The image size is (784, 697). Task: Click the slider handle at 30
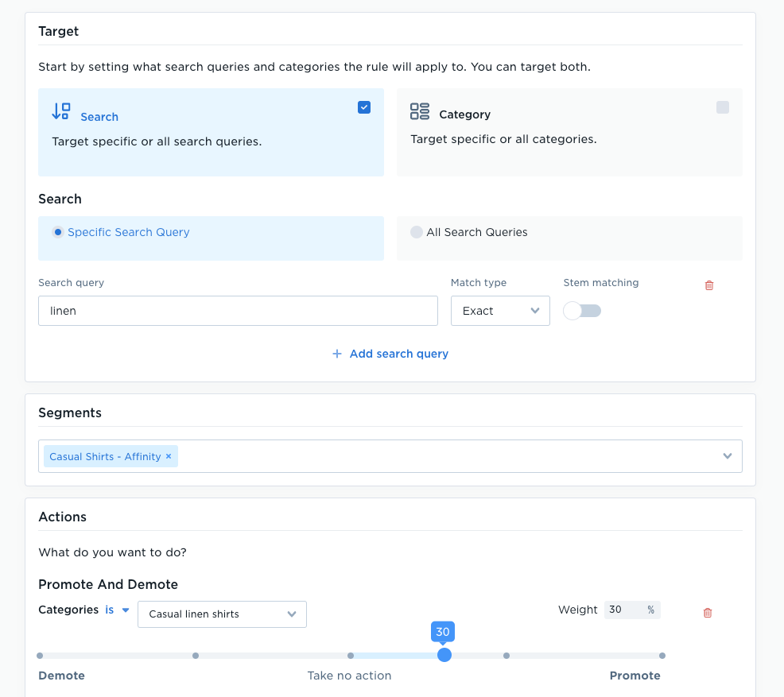(x=444, y=655)
